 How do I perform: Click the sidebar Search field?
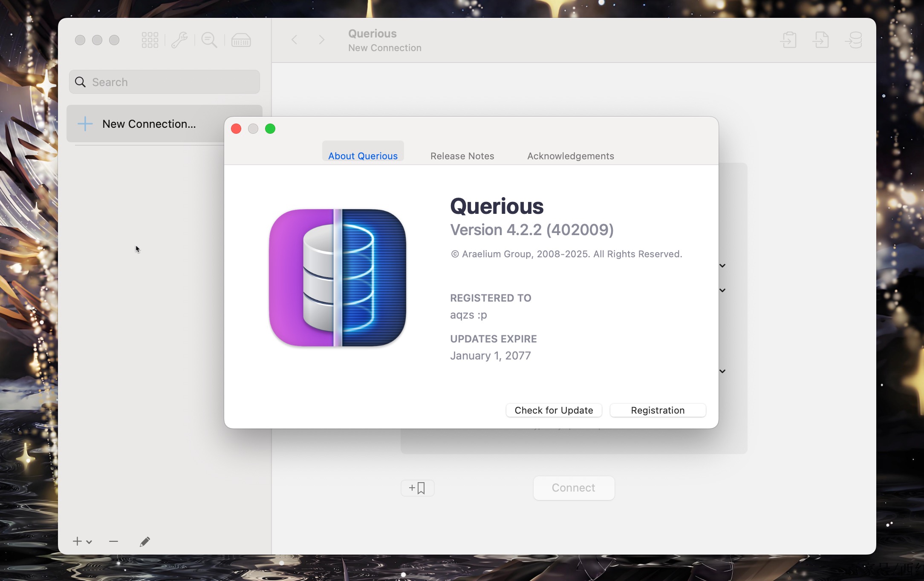click(x=165, y=82)
